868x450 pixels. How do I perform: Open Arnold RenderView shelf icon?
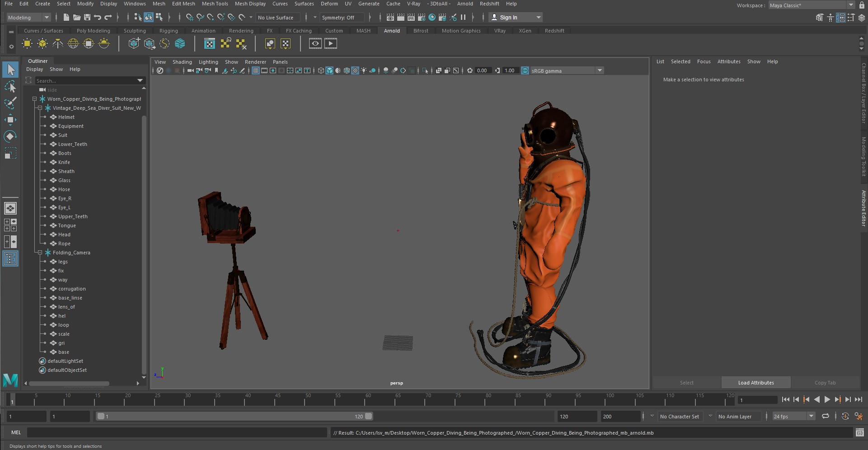point(315,44)
